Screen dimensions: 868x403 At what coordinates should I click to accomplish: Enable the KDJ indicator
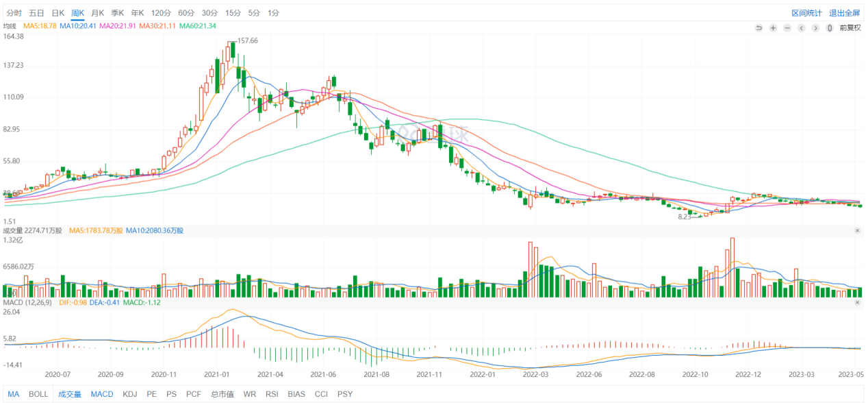pos(129,394)
